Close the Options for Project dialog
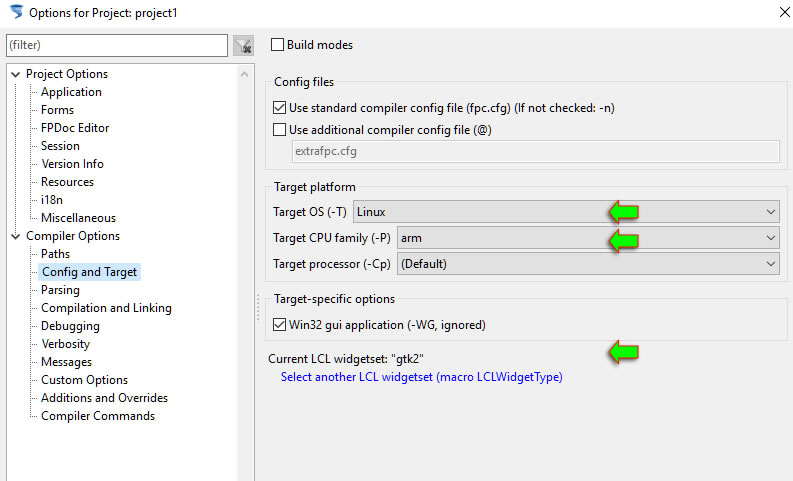The width and height of the screenshot is (793, 481). coord(784,12)
